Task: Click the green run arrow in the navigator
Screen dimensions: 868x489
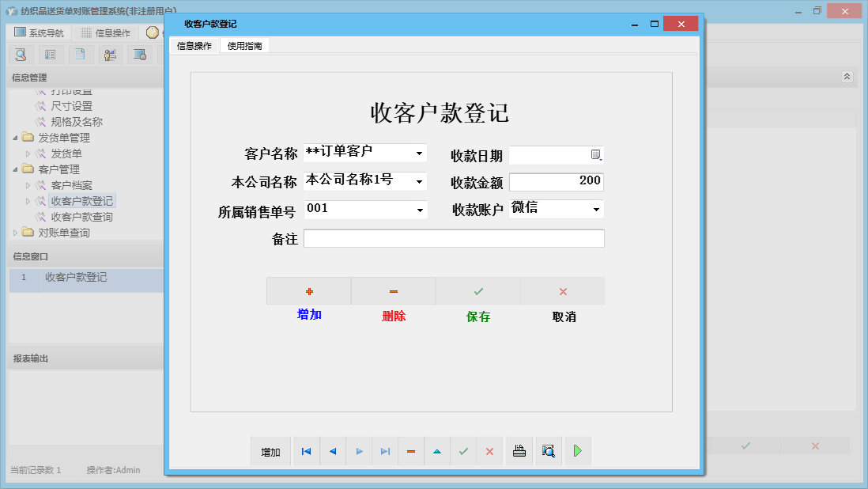Action: (578, 451)
